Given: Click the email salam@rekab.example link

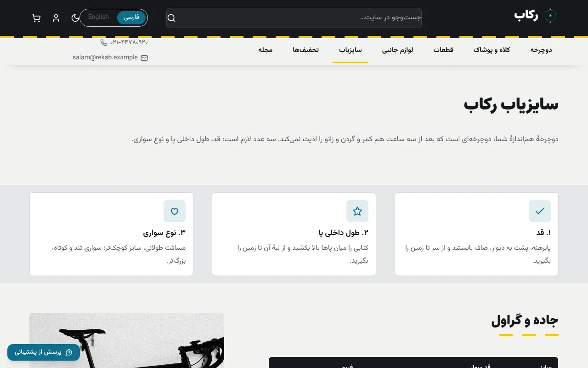Looking at the screenshot, I should tap(105, 57).
